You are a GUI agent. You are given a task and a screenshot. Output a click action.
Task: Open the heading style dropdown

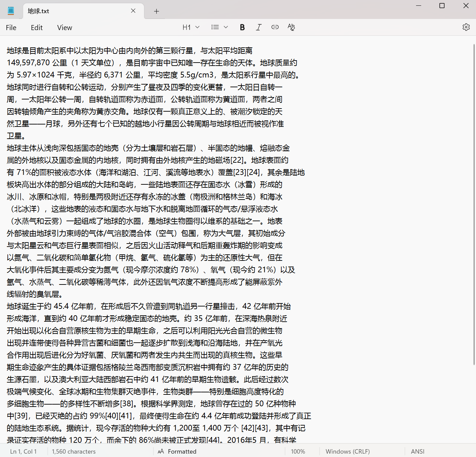click(x=197, y=27)
